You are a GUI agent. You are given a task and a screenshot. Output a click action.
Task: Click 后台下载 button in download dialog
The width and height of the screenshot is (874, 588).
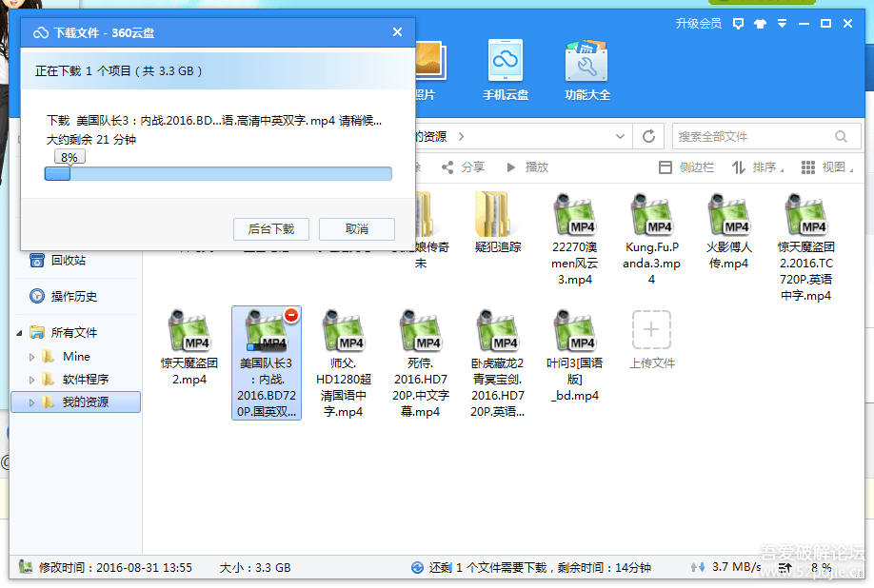click(271, 229)
